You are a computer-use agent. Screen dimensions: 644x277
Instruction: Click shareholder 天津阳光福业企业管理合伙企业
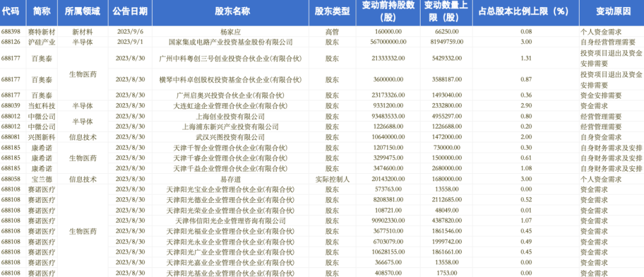[231, 231]
